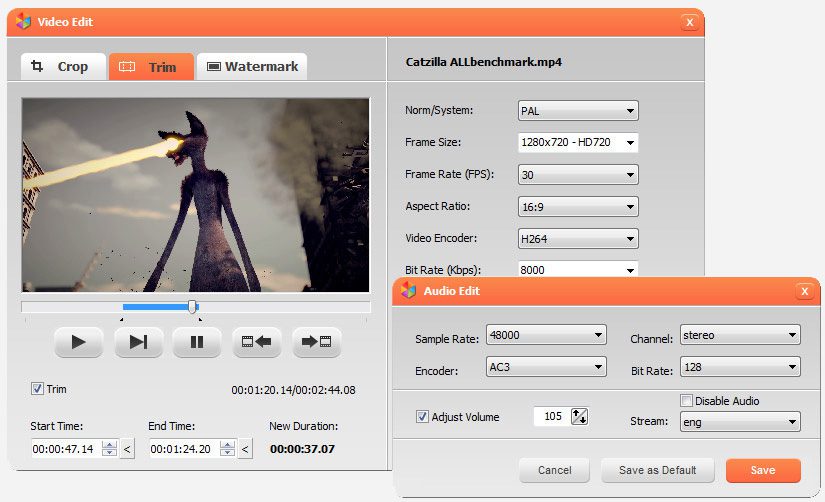
Task: Click the Trim tab film icon
Action: (x=127, y=67)
